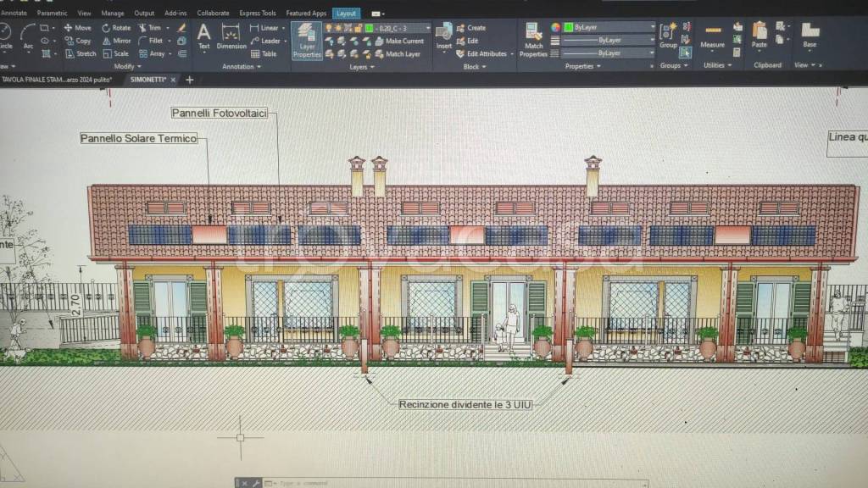This screenshot has height=488, width=868.
Task: Click the Type a command input field
Action: tap(305, 483)
